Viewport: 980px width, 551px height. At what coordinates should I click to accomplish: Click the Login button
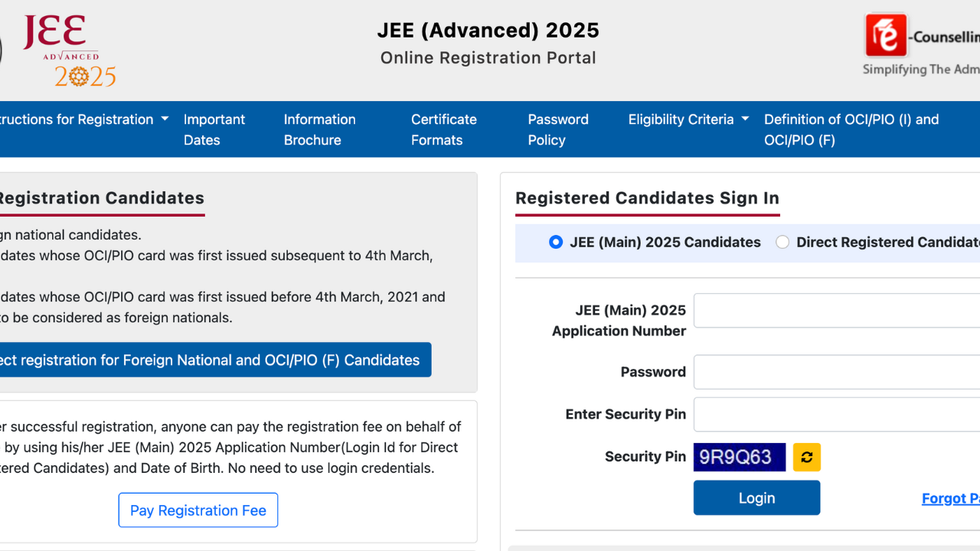pos(756,497)
